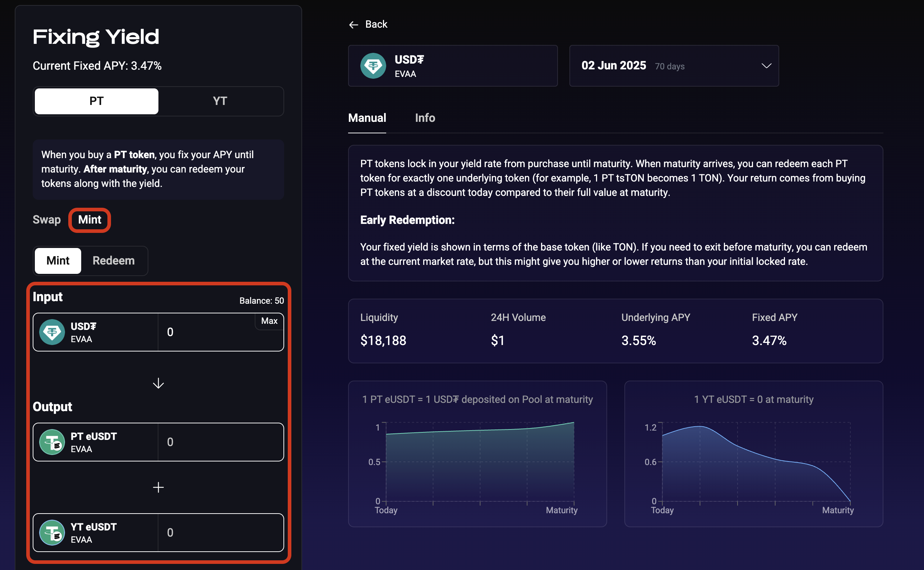Switch to the Info tab

(425, 118)
